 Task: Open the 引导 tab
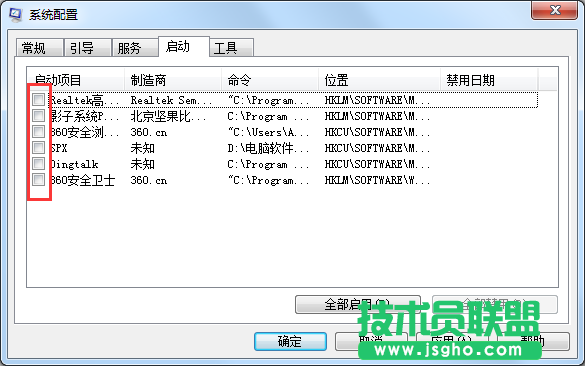(x=88, y=48)
